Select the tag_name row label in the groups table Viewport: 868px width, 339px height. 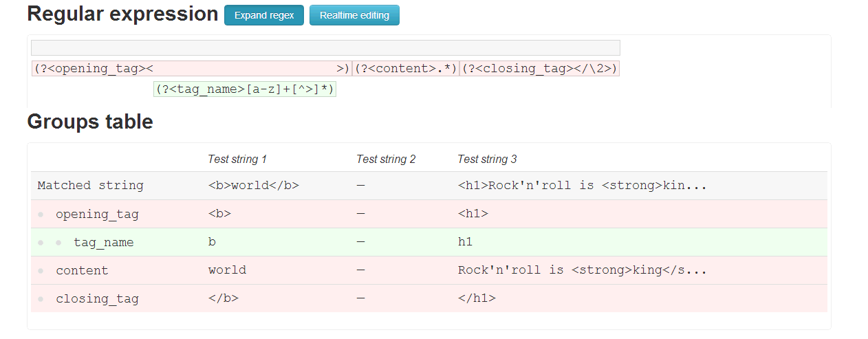tap(104, 243)
